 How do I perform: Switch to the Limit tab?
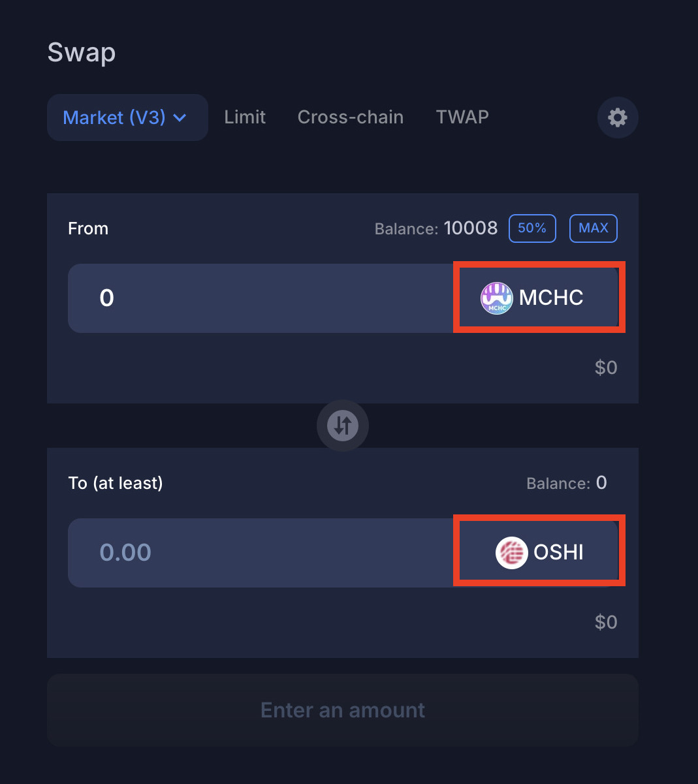tap(245, 118)
